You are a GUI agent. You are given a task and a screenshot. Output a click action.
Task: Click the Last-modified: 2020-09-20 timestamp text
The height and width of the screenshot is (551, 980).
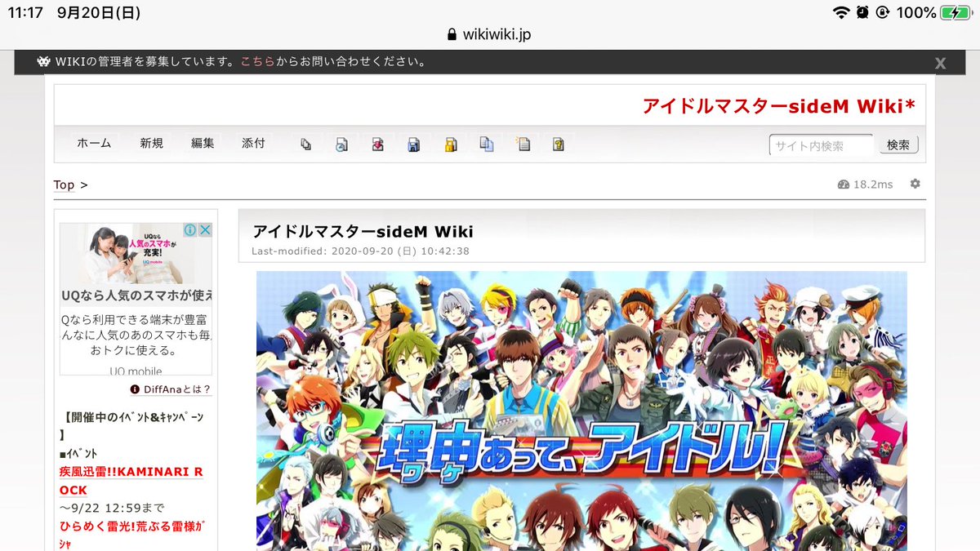click(360, 251)
